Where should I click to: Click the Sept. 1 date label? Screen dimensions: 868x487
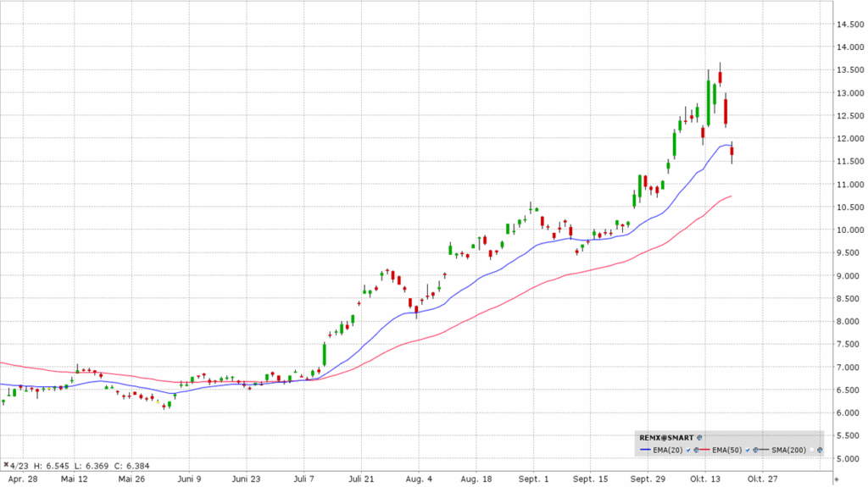(x=534, y=479)
